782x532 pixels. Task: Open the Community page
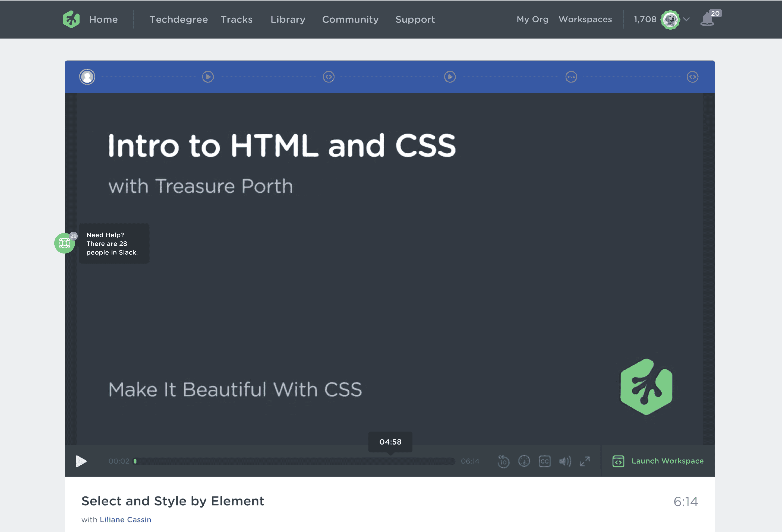click(x=350, y=20)
